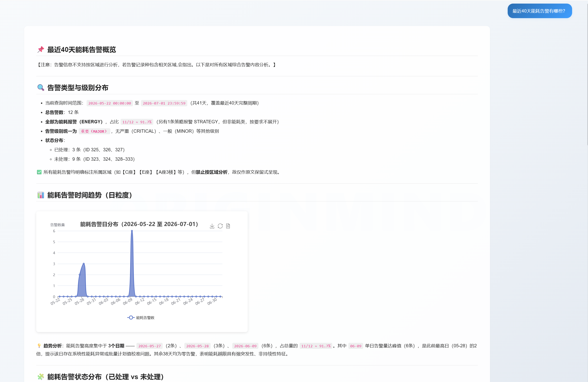588x382 pixels.
Task: Select the 06-09 peak data point
Action: pos(132,231)
